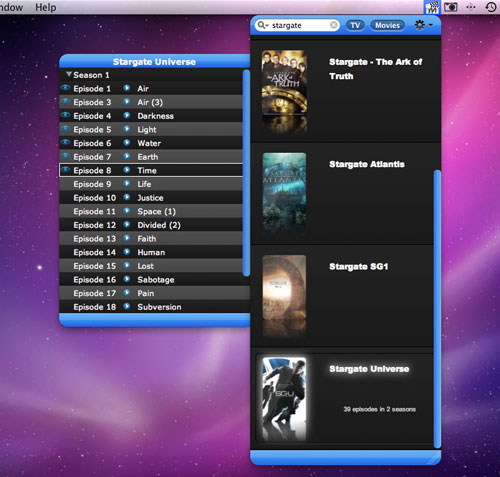Click the stargate search field
This screenshot has width=500, height=477.
297,25
